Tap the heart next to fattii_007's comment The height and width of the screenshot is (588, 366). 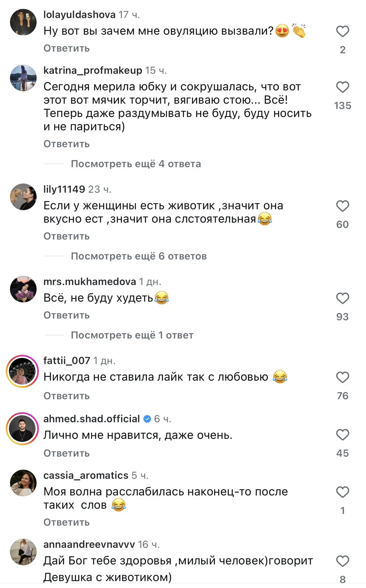click(x=342, y=378)
